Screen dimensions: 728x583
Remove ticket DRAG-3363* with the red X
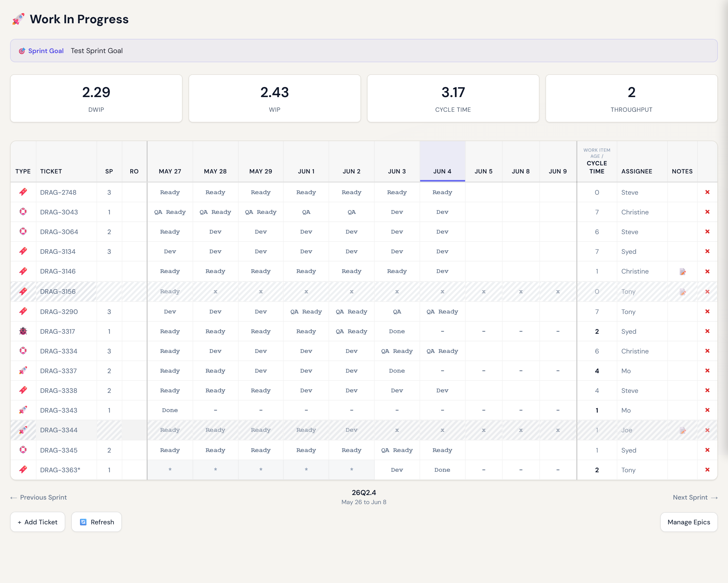pos(707,470)
